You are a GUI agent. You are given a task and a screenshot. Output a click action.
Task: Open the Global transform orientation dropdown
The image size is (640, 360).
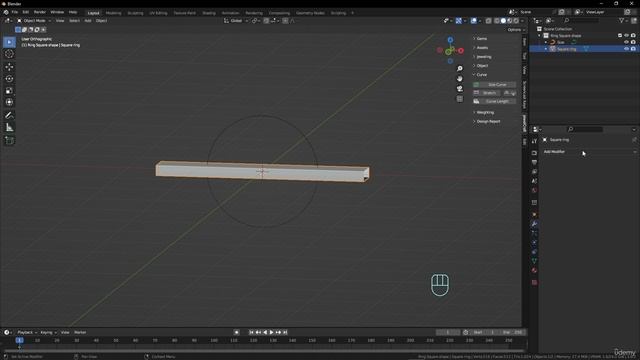[236, 21]
